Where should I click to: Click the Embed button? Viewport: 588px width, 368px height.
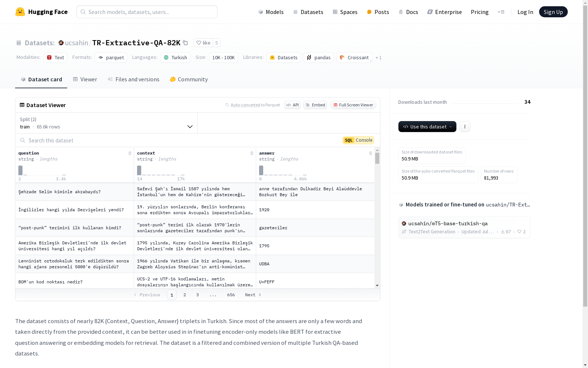[x=315, y=105]
